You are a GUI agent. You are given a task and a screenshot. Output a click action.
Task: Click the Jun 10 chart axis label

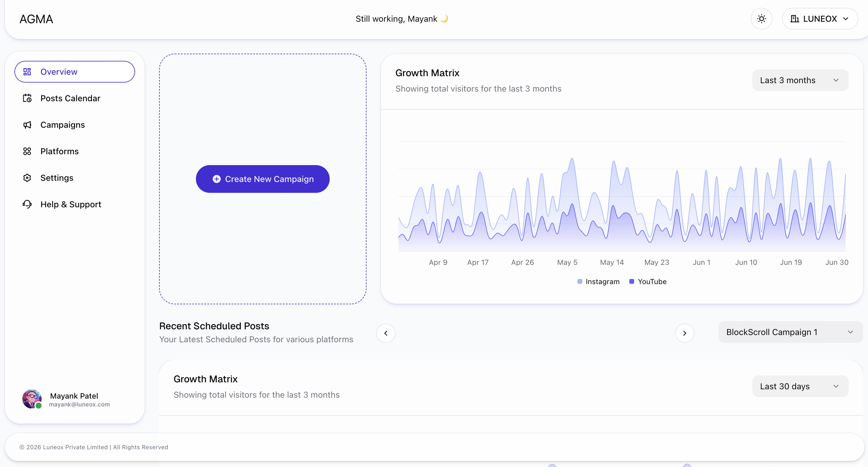point(746,262)
